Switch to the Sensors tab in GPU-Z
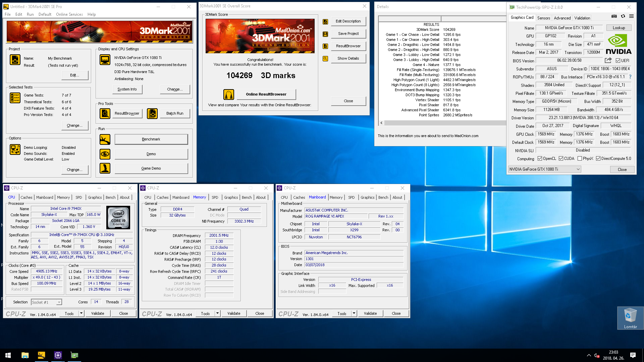644x362 pixels. [x=543, y=18]
